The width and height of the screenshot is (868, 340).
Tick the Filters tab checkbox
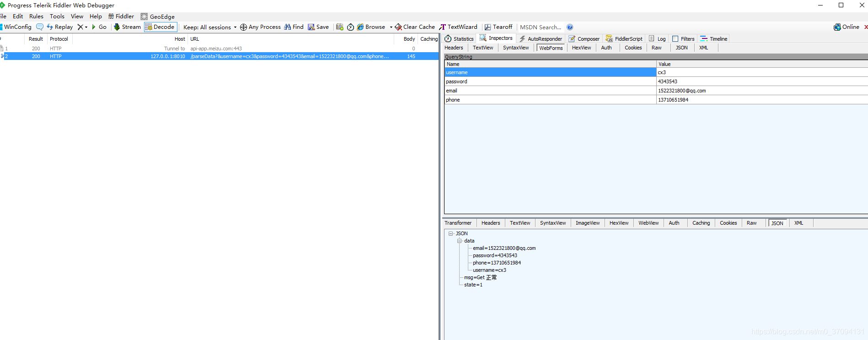point(675,39)
